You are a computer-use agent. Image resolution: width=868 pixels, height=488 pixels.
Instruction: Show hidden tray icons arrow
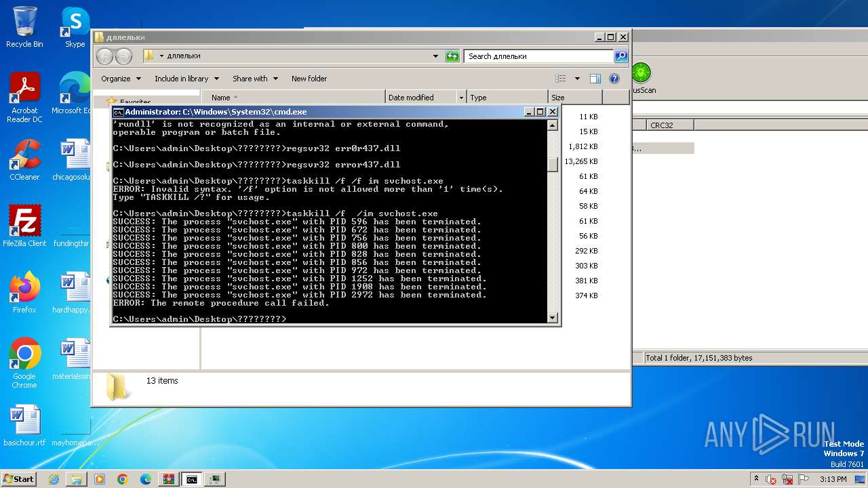[756, 479]
